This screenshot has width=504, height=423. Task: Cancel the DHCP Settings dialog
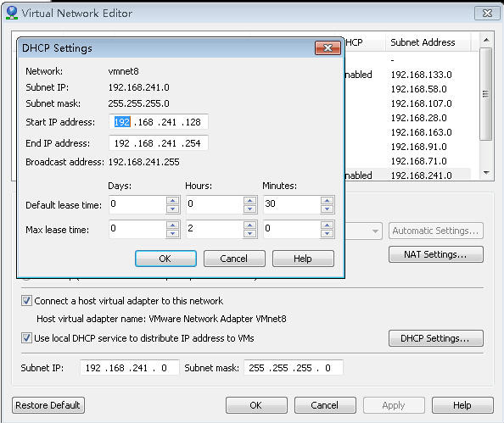coord(234,259)
